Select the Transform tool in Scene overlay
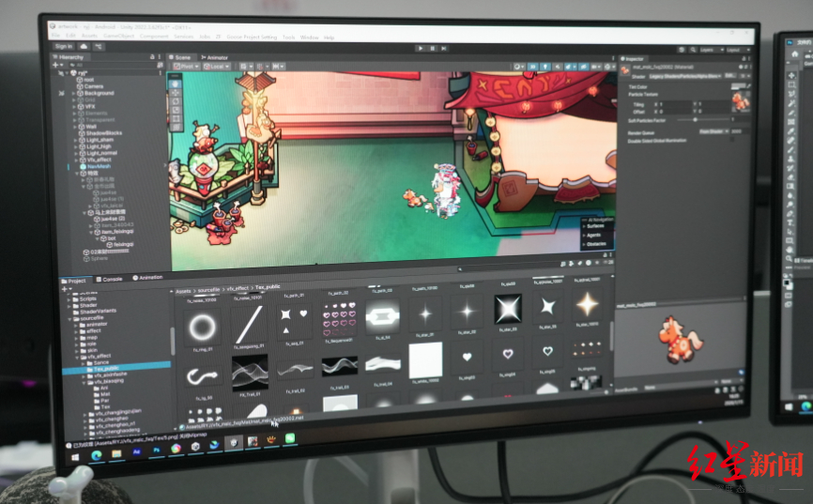 (x=176, y=127)
